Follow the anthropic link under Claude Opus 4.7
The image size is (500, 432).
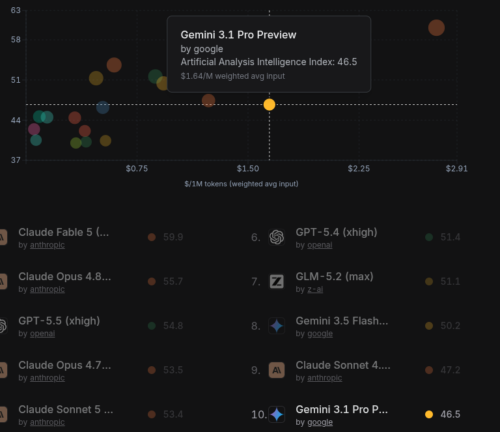tap(47, 378)
